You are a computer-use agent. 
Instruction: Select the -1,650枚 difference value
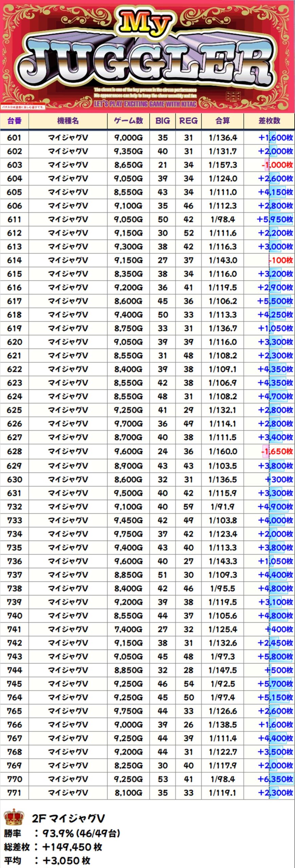click(277, 452)
